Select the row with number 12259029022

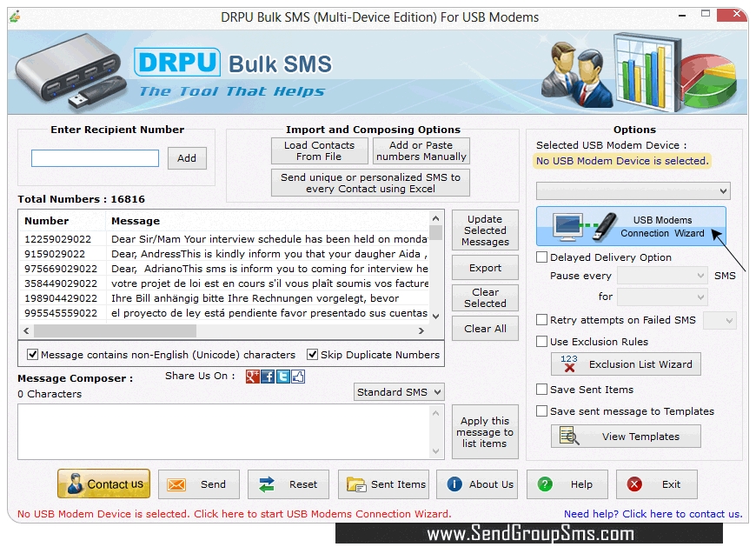(224, 239)
